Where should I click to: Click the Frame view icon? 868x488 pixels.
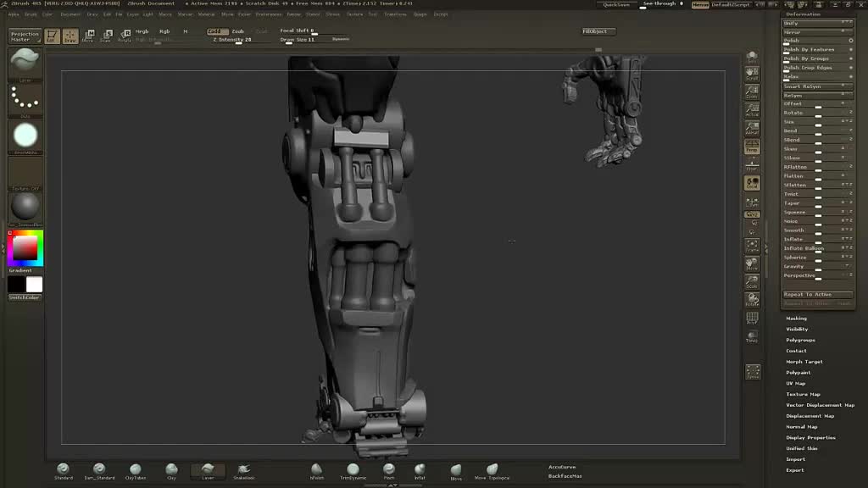coord(752,246)
